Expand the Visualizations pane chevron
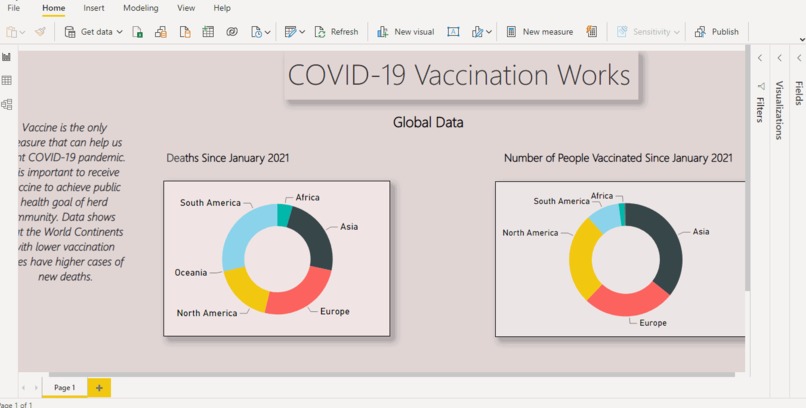 (780, 58)
